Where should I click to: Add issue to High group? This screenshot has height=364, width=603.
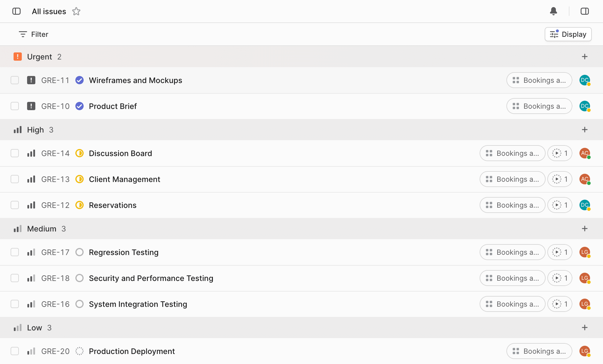pyautogui.click(x=585, y=130)
